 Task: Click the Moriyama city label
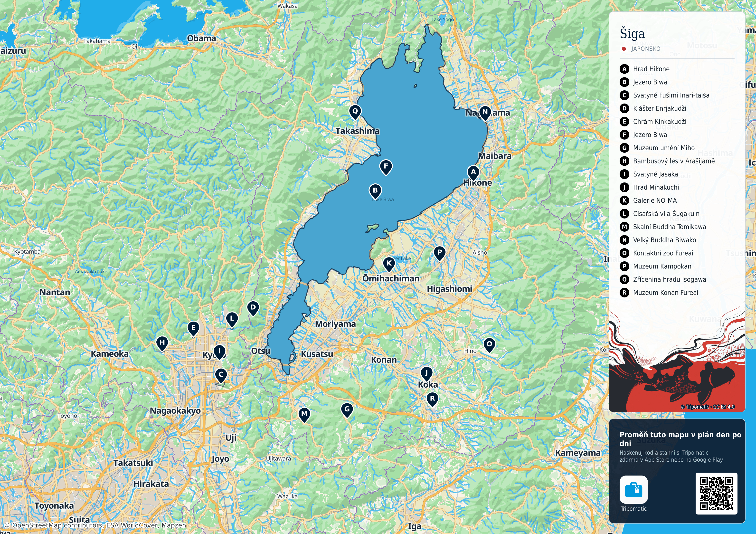tap(335, 324)
